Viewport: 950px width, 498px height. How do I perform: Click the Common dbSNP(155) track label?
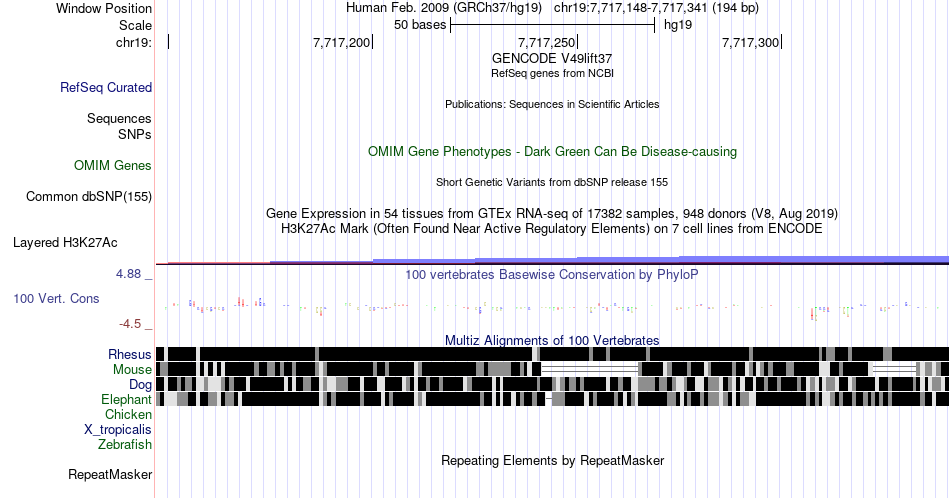(89, 196)
